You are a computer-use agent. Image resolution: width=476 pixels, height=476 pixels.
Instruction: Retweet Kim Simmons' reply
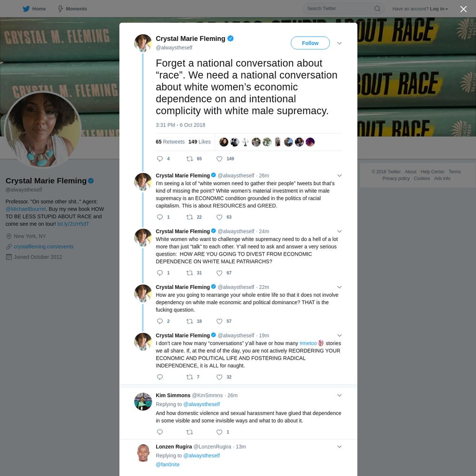[189, 432]
